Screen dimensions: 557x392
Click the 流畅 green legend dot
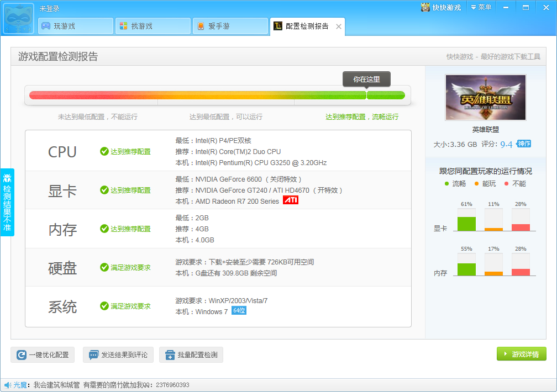point(446,183)
